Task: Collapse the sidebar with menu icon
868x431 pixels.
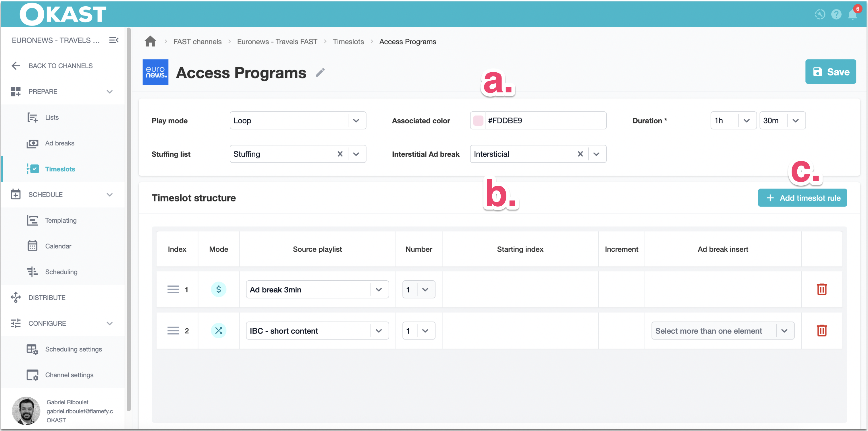Action: click(x=113, y=40)
